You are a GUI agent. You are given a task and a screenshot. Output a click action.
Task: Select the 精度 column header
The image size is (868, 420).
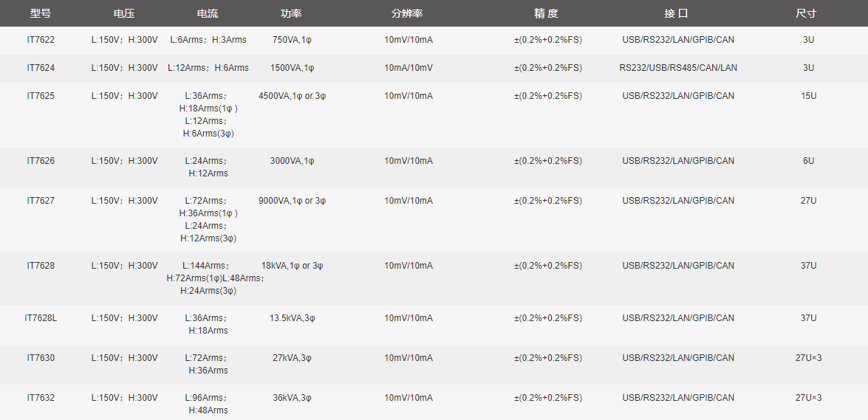click(547, 13)
